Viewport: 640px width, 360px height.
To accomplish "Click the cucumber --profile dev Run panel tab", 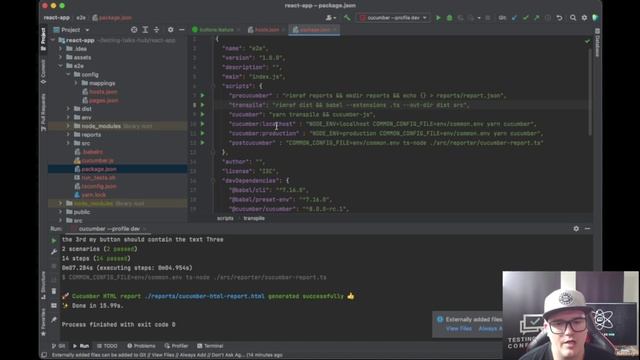I will [109, 229].
